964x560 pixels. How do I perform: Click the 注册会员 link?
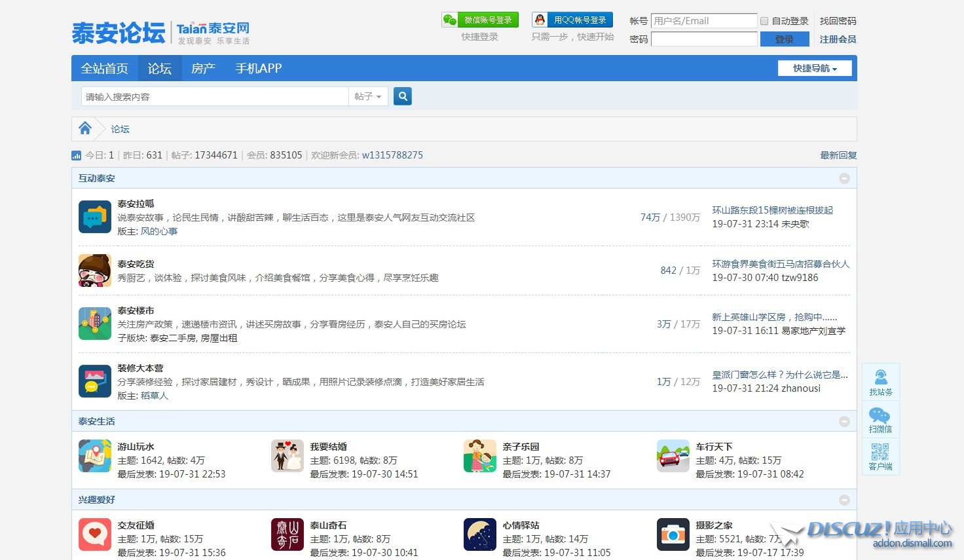[838, 39]
